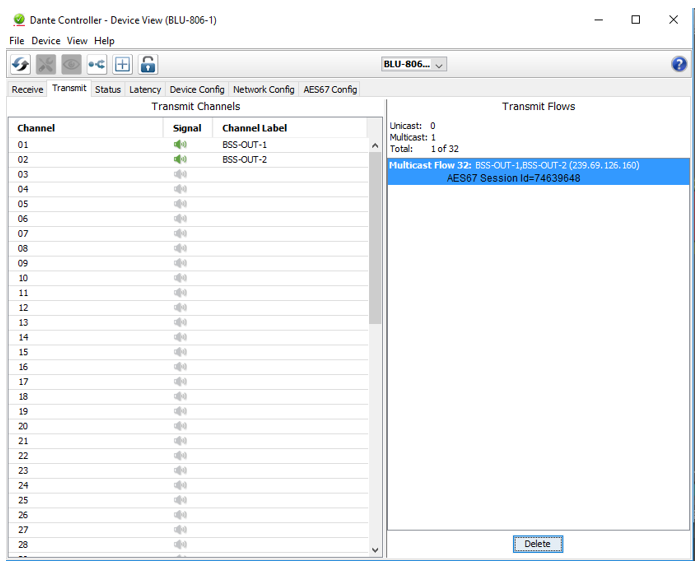Click the scrollbar down arrow in channel list
The height and width of the screenshot is (568, 698).
tap(375, 550)
